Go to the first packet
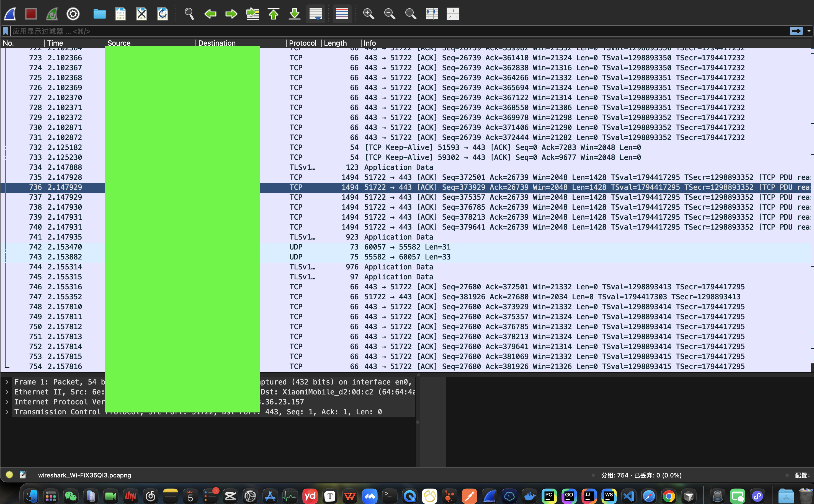The image size is (814, 504). [x=274, y=14]
